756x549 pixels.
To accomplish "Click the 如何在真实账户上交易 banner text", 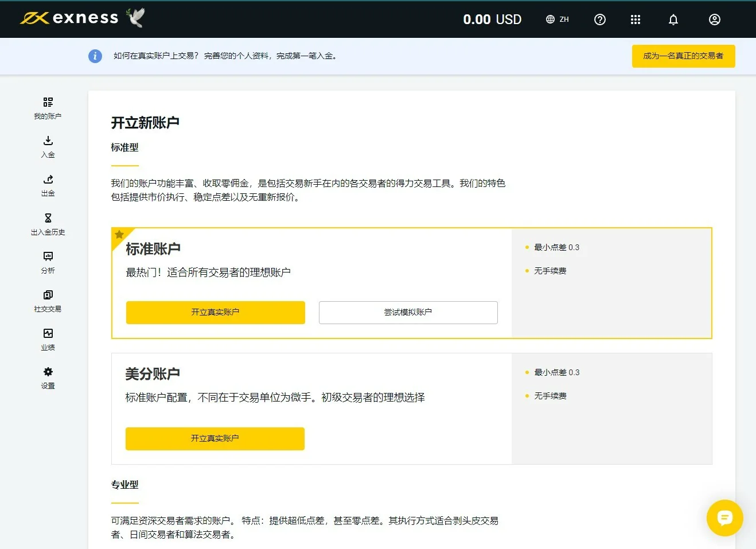I will (x=225, y=56).
